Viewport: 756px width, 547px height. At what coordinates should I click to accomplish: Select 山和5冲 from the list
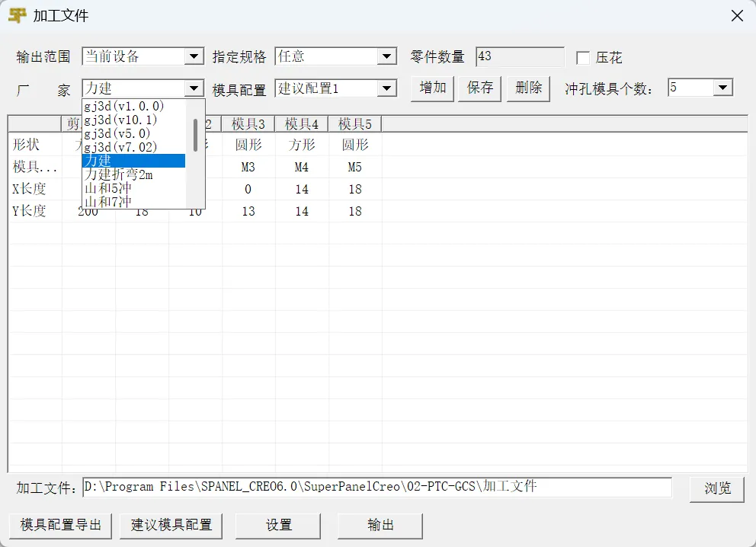[x=133, y=188]
